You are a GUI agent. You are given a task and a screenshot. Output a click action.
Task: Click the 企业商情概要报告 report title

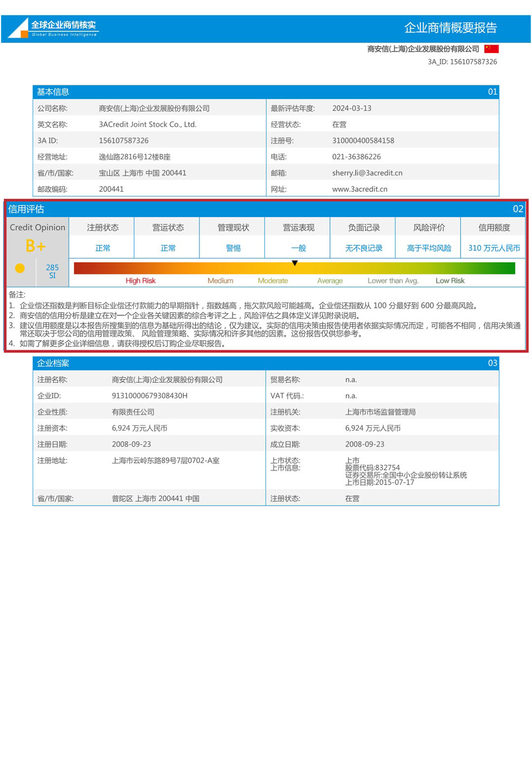point(451,28)
